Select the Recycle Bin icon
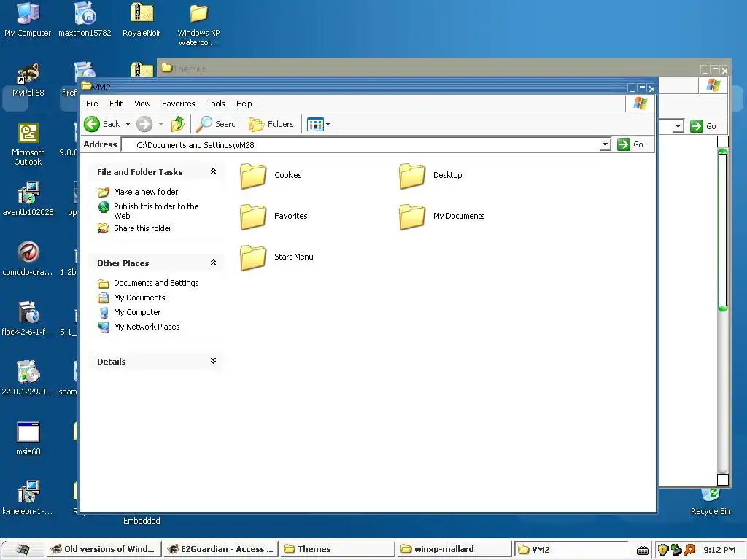The height and width of the screenshot is (560, 747). coord(711,501)
